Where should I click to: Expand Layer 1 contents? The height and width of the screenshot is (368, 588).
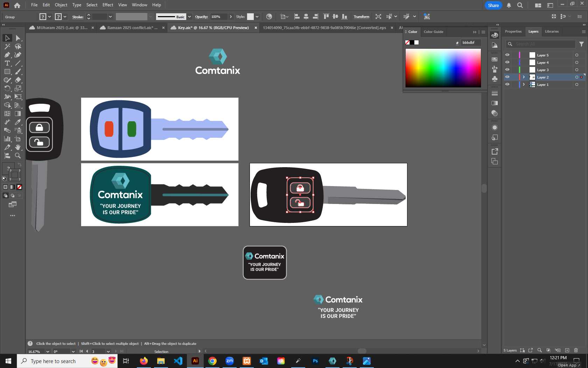tap(524, 84)
